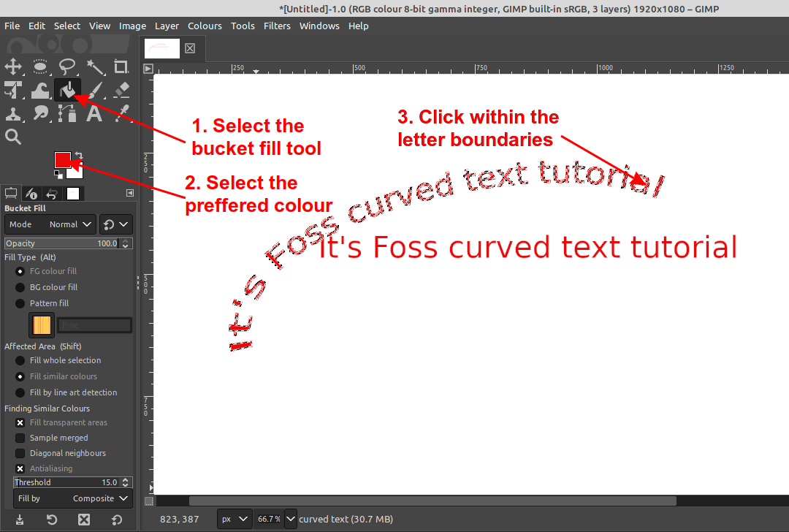
Task: Select the Fuzzy Select wand tool
Action: point(94,66)
